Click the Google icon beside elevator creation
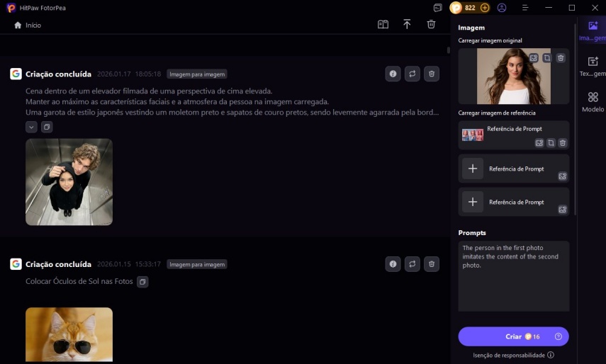606x364 pixels. point(16,74)
